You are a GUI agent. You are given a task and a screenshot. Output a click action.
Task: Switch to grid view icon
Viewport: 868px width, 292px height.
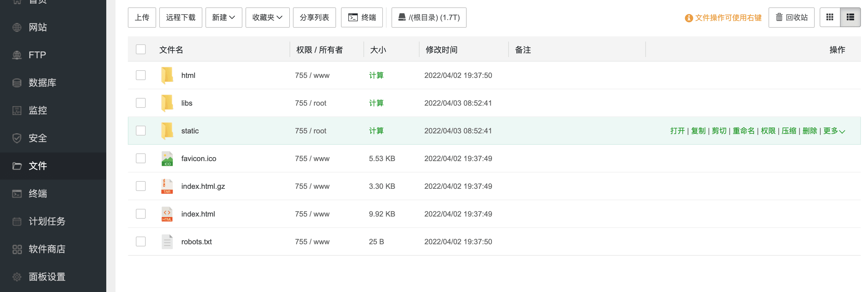tap(830, 18)
